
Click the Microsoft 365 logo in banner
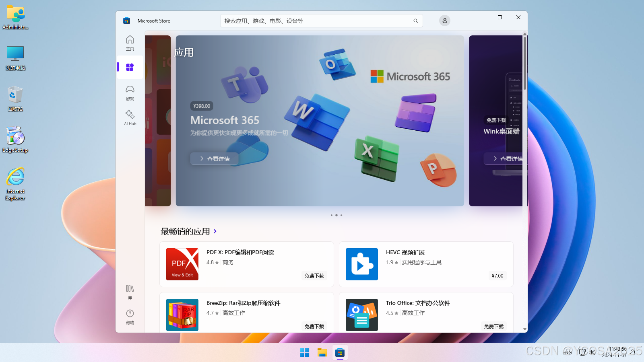(x=410, y=76)
